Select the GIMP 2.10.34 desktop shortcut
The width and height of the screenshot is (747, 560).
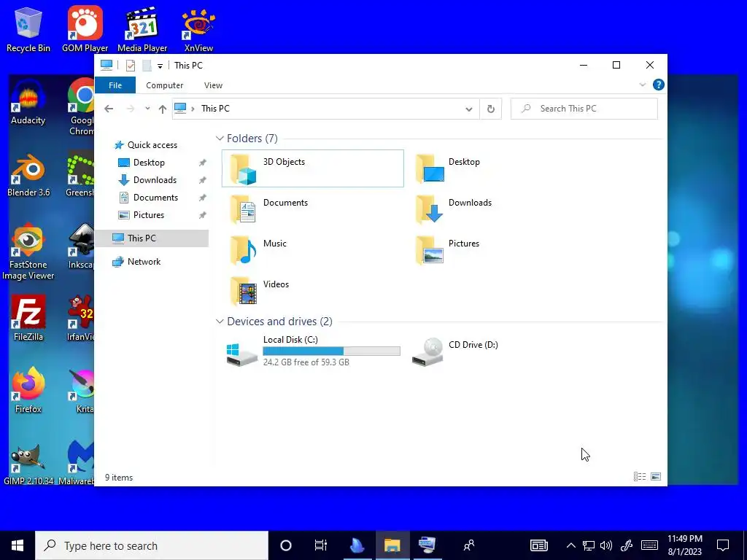(x=28, y=463)
